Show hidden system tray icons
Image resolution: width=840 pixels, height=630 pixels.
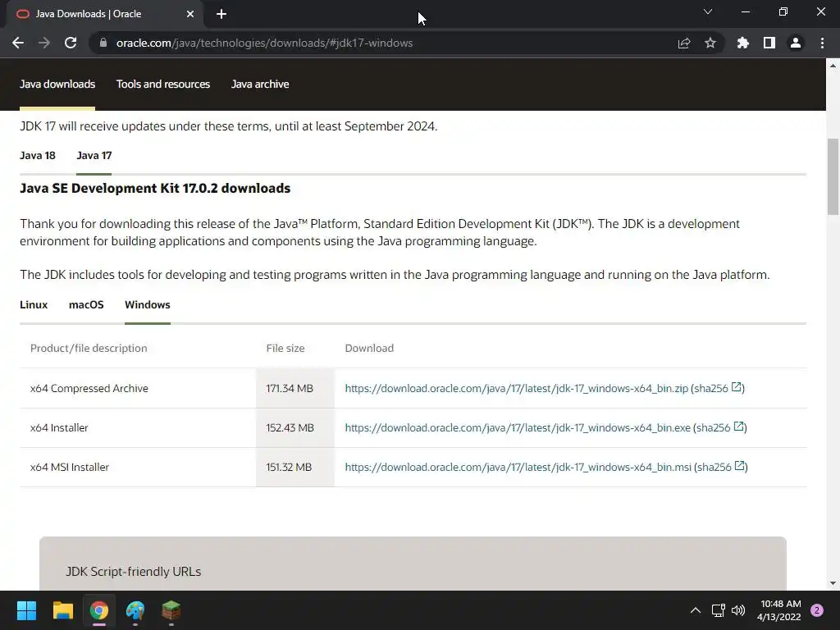pyautogui.click(x=696, y=610)
